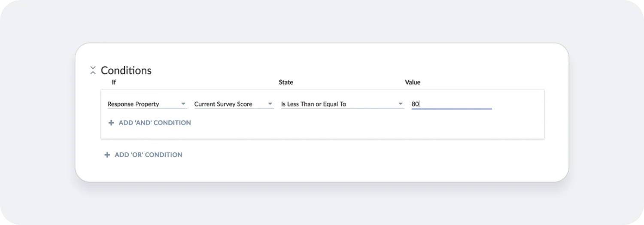
Task: Click the ADD 'OR' CONDITION button label
Action: coord(149,155)
